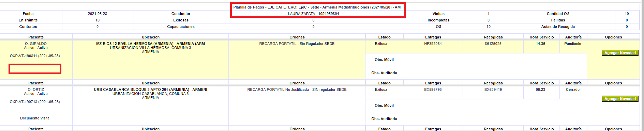
Task: Select patient name O. GIRALDO
Action: pyautogui.click(x=36, y=44)
